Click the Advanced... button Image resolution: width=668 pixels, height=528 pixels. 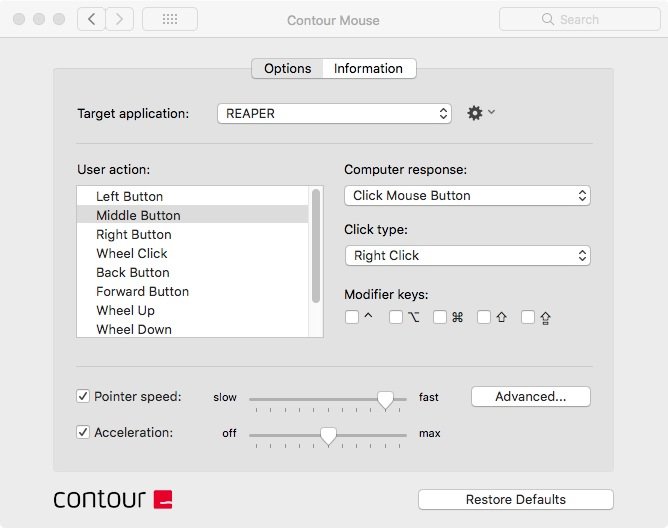[x=531, y=396]
